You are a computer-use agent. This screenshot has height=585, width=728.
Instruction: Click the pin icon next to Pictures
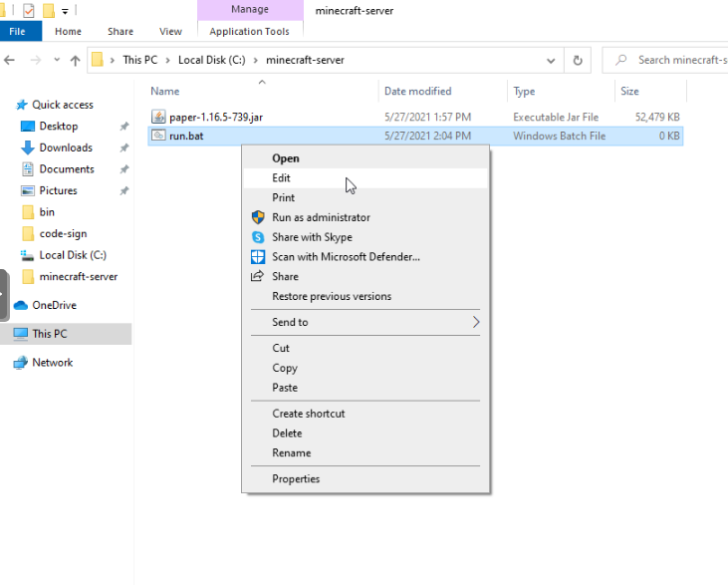click(x=123, y=190)
